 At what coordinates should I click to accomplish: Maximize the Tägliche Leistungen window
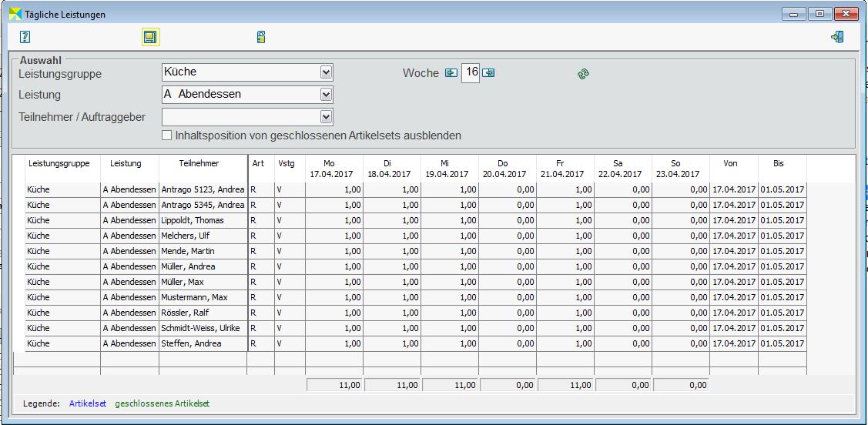coord(819,15)
